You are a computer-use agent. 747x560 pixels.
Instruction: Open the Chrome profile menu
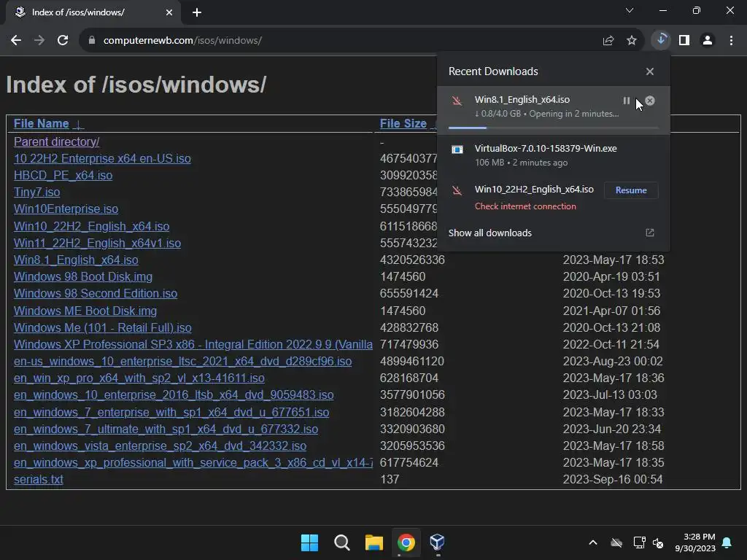(708, 41)
